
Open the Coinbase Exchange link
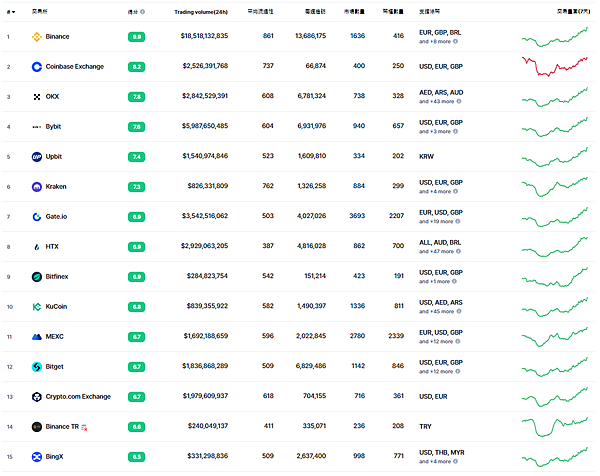[75, 67]
